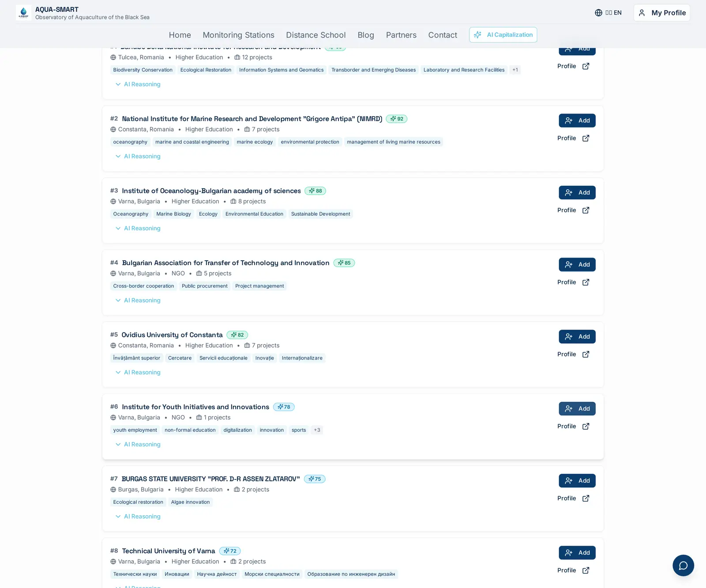The height and width of the screenshot is (588, 706).
Task: Open external profile icon for Institute of Oceanology
Action: click(x=586, y=210)
